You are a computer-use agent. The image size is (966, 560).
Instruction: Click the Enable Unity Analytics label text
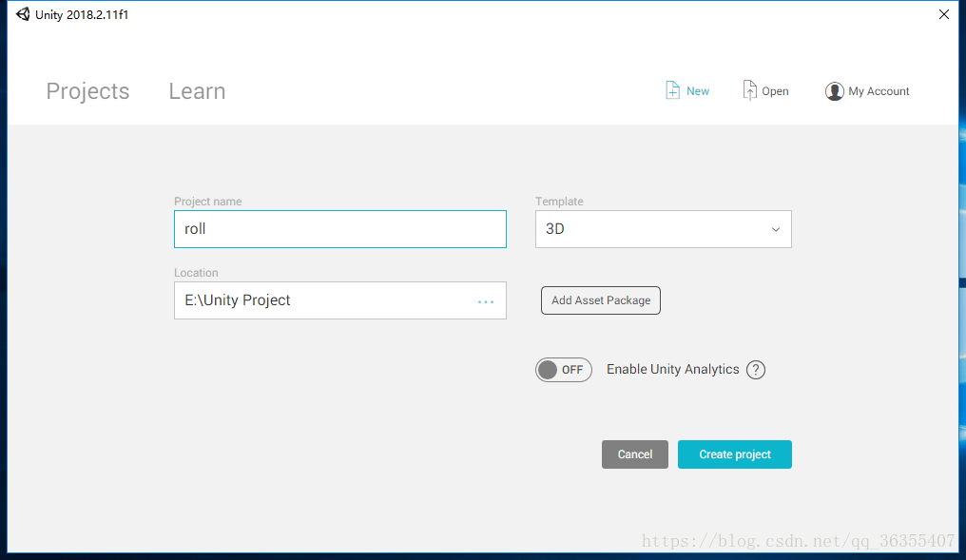pyautogui.click(x=673, y=369)
